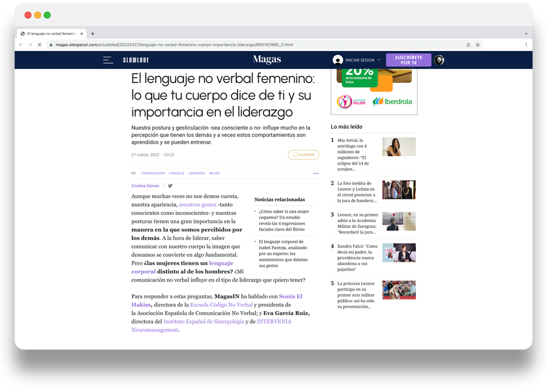Expand the tab search chevron
The image size is (547, 392).
tap(526, 34)
